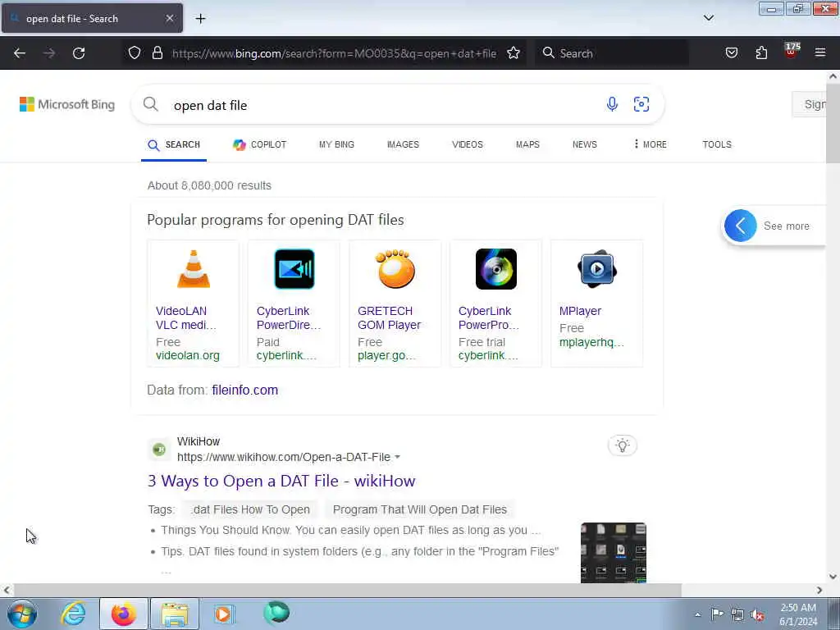Viewport: 840px width, 630px height.
Task: Open Firefox hamburger application menu
Action: click(x=820, y=52)
